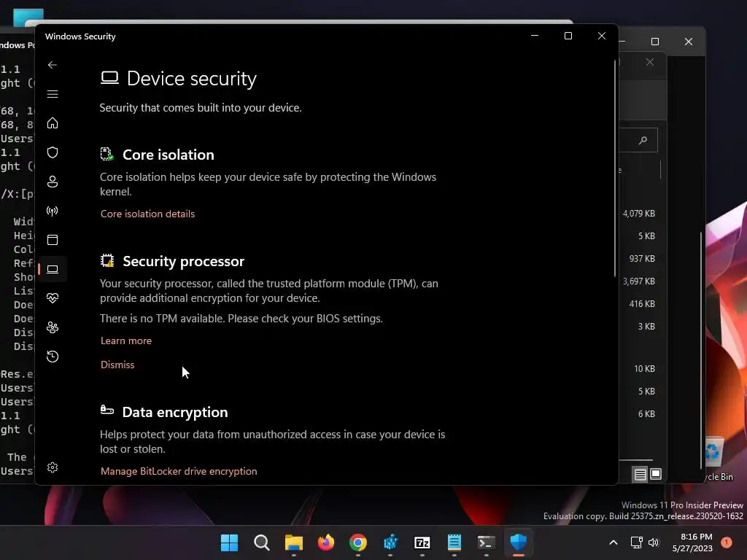Select the 4,079 KB file row
This screenshot has width=747, height=560.
[x=639, y=214]
